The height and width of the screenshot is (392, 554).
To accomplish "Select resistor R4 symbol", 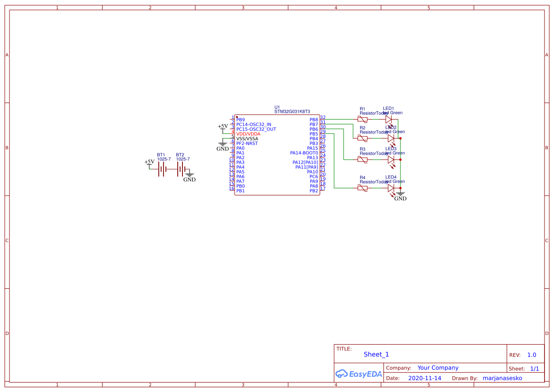I will [x=363, y=187].
